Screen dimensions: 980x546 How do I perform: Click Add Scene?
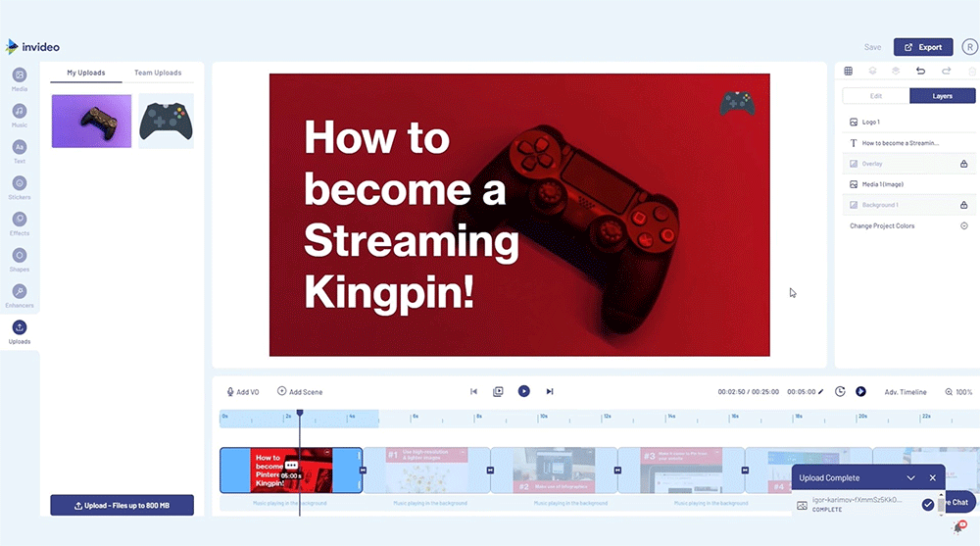click(300, 392)
